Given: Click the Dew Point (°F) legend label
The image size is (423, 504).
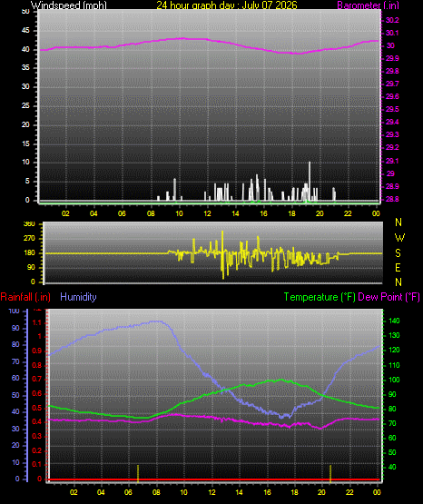Looking at the screenshot, I should click(389, 297).
